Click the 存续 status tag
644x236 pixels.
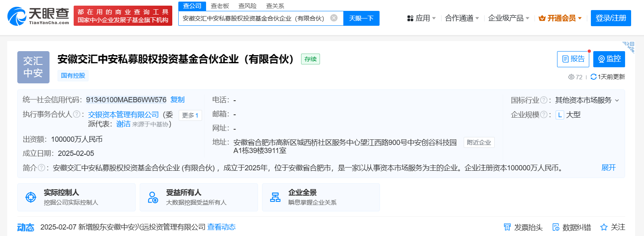310,59
